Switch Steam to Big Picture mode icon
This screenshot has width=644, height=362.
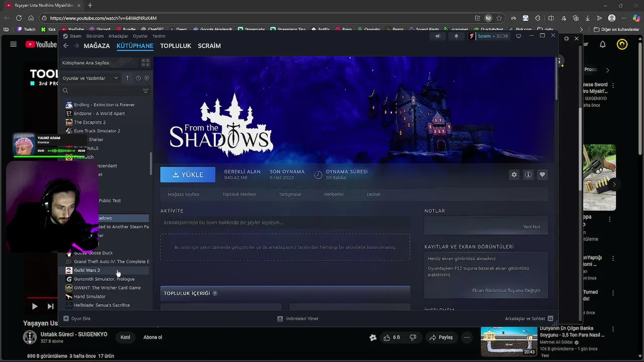tap(518, 36)
